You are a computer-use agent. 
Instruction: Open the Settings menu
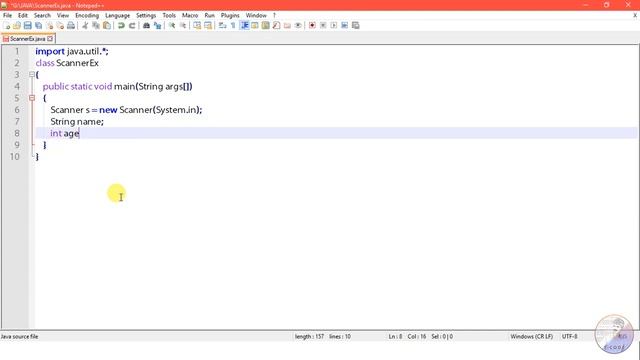click(x=146, y=15)
